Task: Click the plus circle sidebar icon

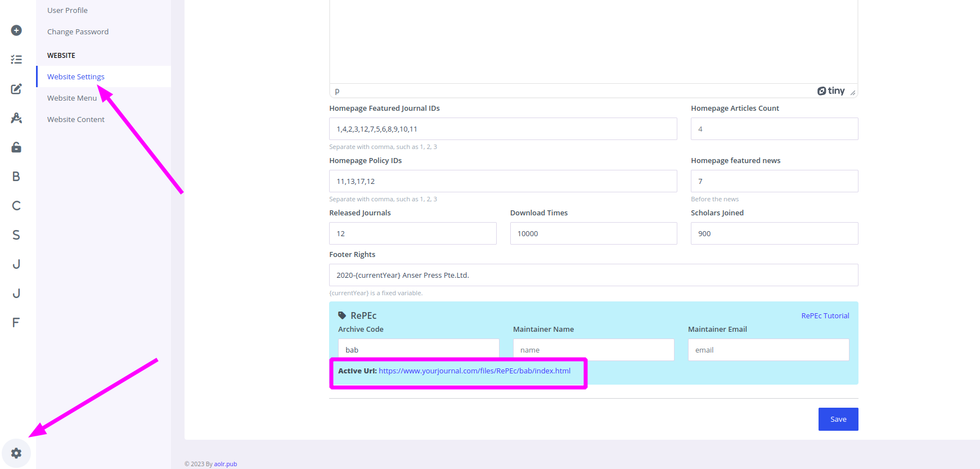Action: point(16,30)
